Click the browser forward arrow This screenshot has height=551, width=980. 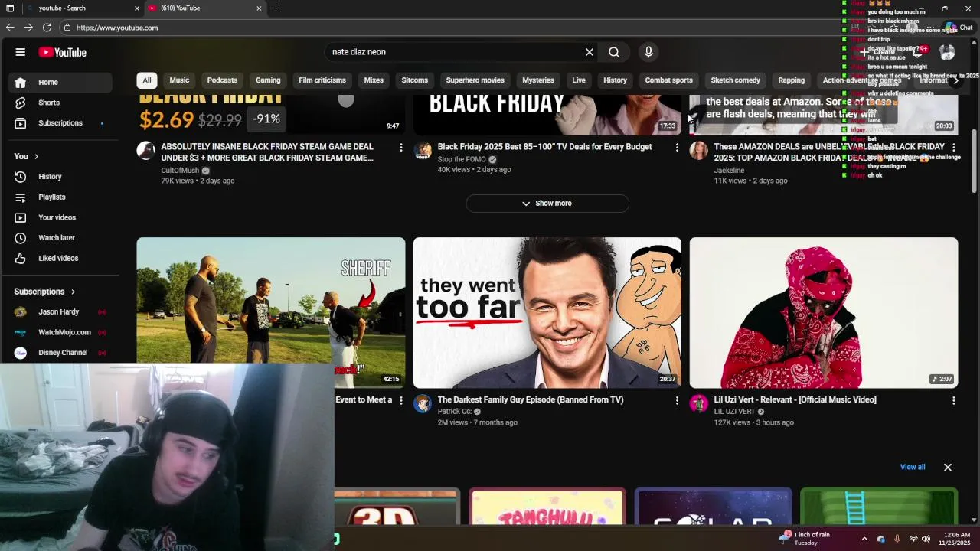28,28
